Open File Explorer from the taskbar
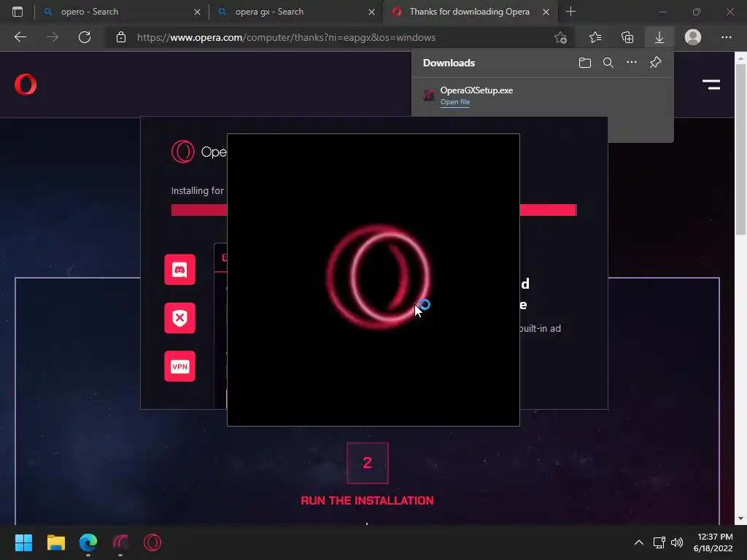Screen dimensions: 747x560 click(55, 542)
